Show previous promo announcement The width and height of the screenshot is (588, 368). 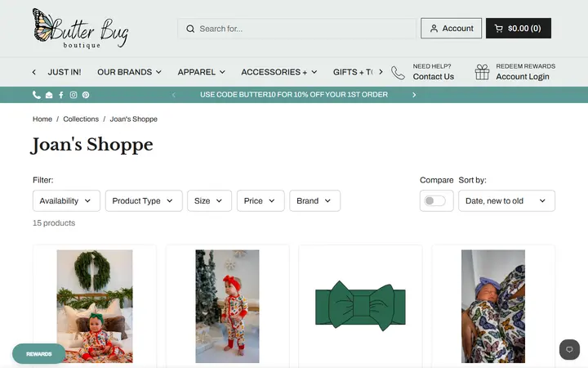coord(174,95)
